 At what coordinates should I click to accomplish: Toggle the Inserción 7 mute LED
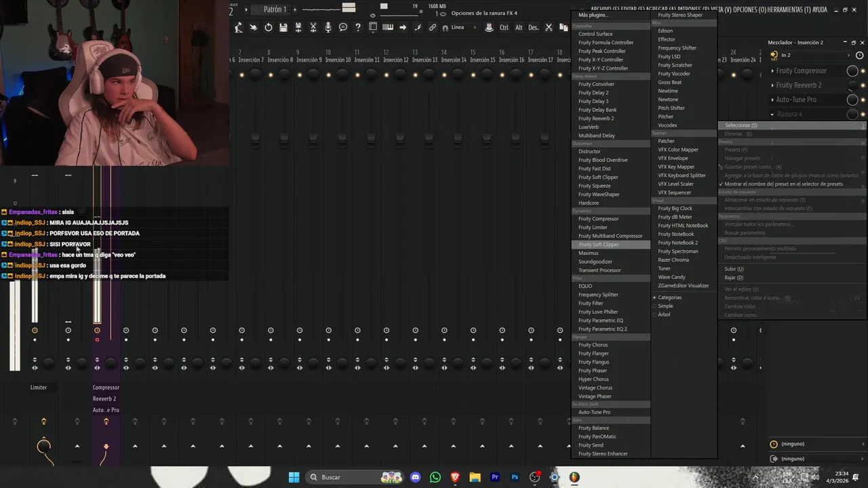point(241,75)
